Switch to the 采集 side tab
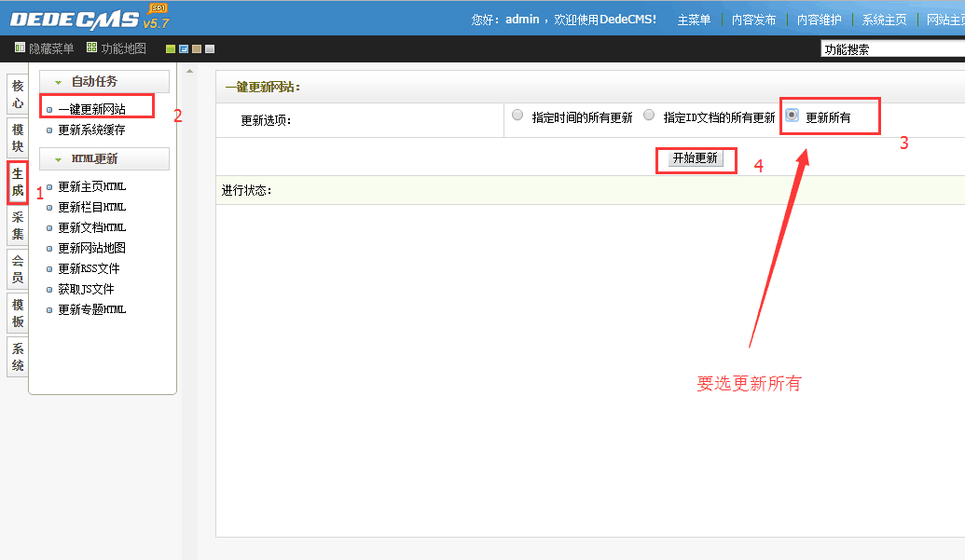Image resolution: width=965 pixels, height=560 pixels. pos(17,225)
